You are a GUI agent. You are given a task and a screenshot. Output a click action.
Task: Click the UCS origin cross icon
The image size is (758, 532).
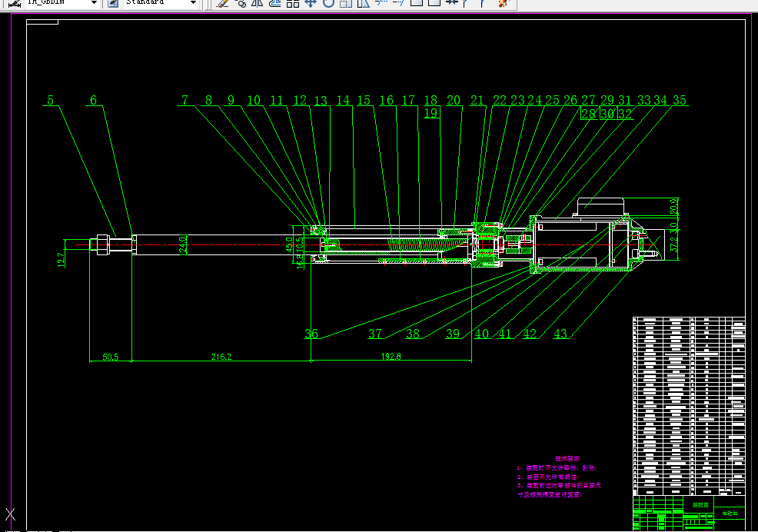10,514
